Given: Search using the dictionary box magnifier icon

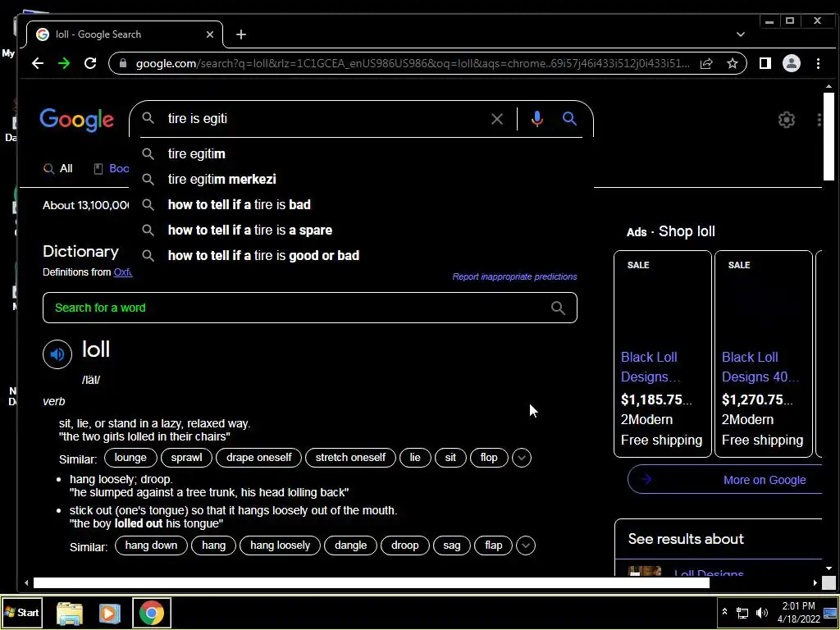Looking at the screenshot, I should pos(558,308).
